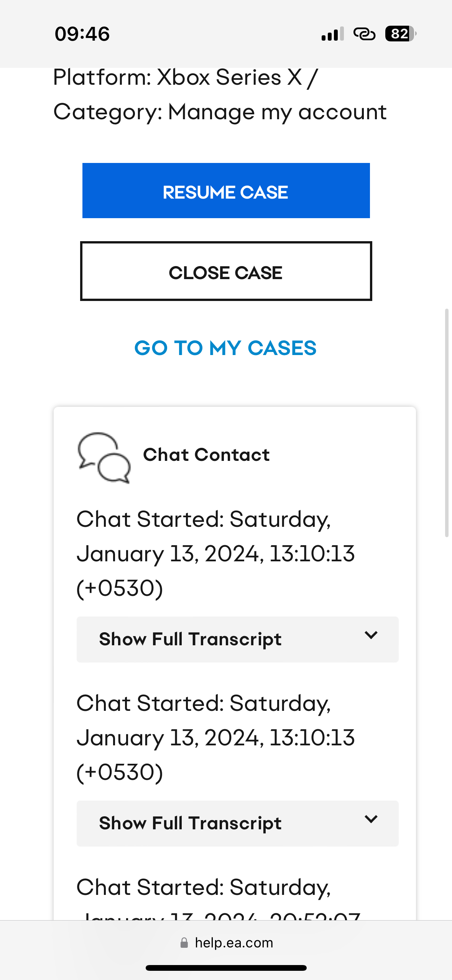
Task: Click the second Show Full Transcript label
Action: click(190, 823)
